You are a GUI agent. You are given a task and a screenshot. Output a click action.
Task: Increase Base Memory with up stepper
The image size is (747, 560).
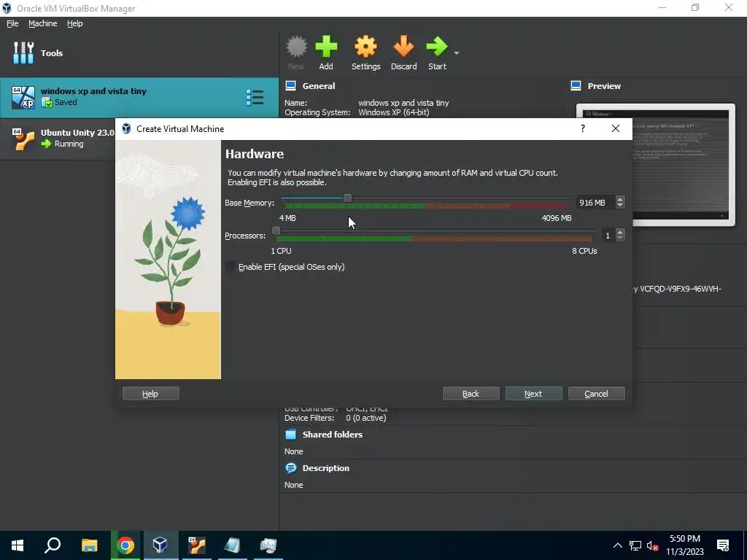click(x=620, y=200)
